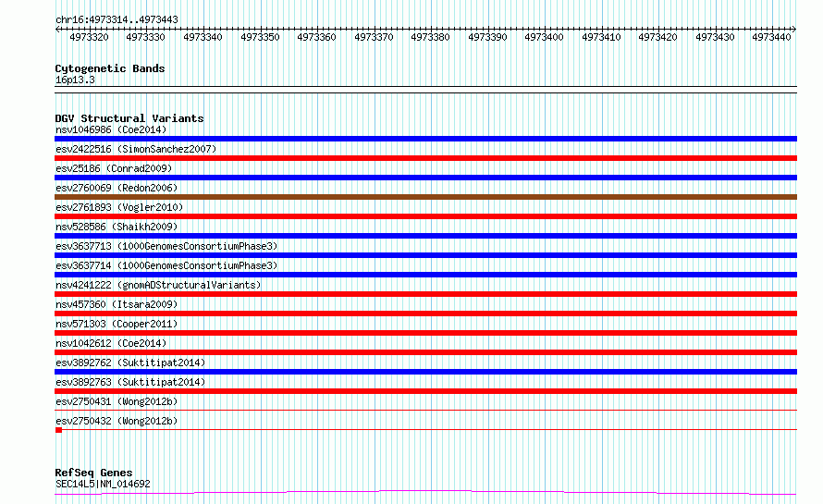Click the esv2750431 (Wong2012b) label
823x504 pixels.
[x=117, y=401]
